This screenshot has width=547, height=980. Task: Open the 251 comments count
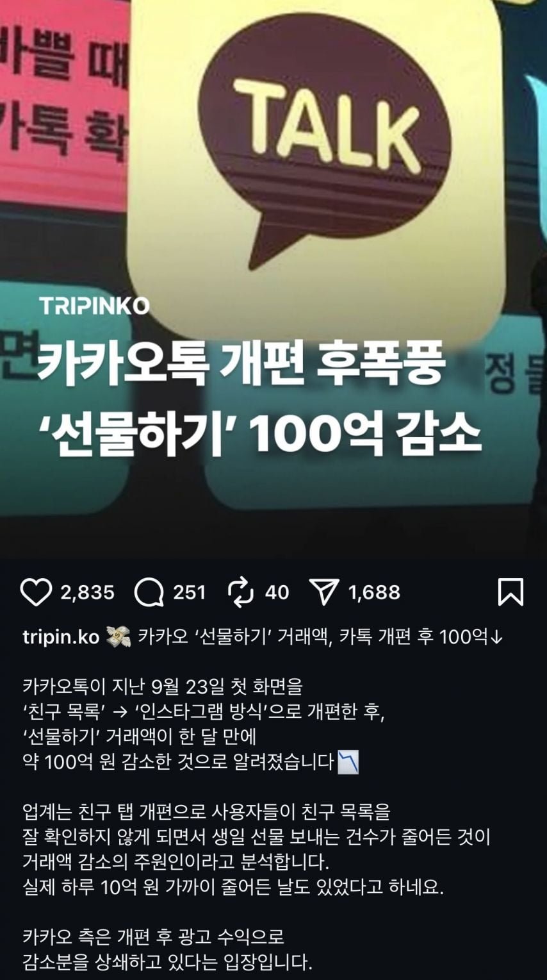pos(189,592)
